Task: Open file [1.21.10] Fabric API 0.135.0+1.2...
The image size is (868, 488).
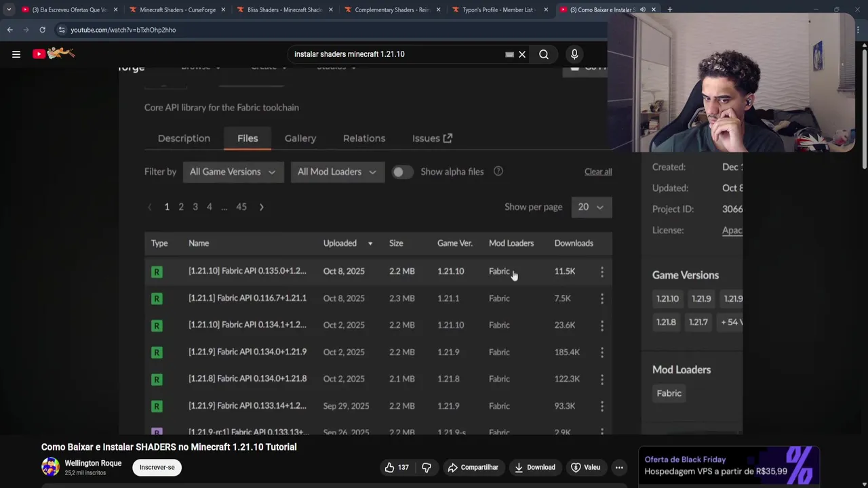Action: (248, 271)
